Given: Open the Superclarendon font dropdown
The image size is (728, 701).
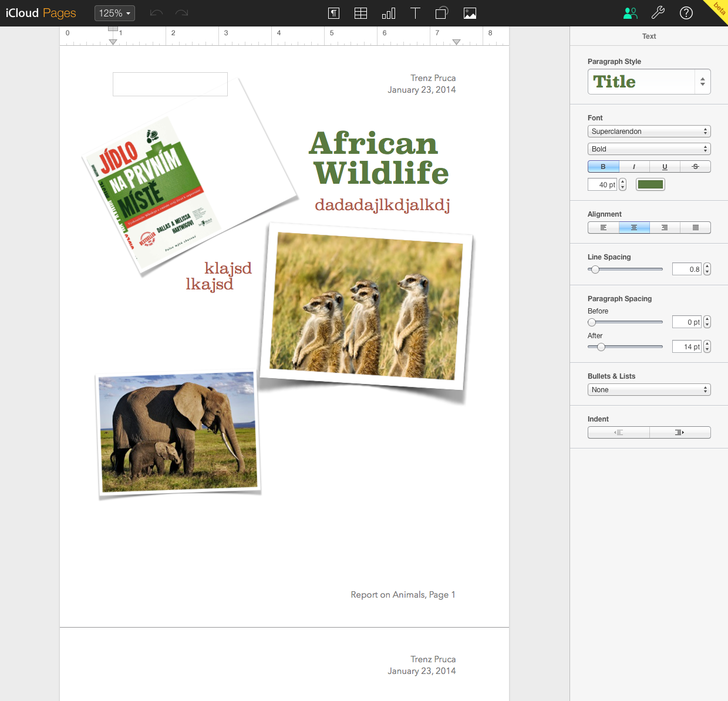Looking at the screenshot, I should pyautogui.click(x=649, y=132).
